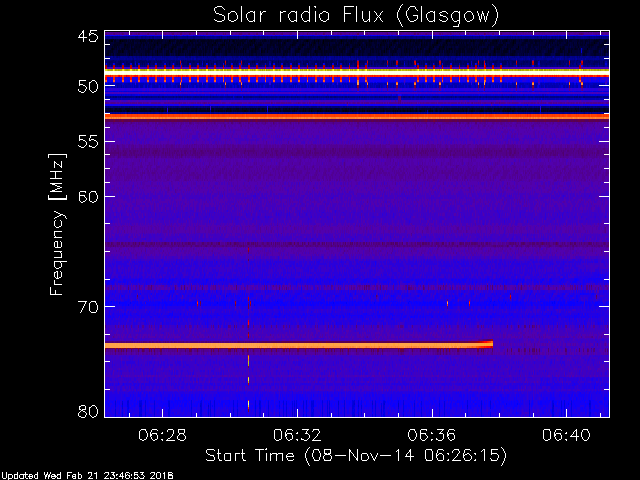This screenshot has height=480, width=640.
Task: Click the bright yellow-white emission band near 49 MHz
Action: pos(357,72)
